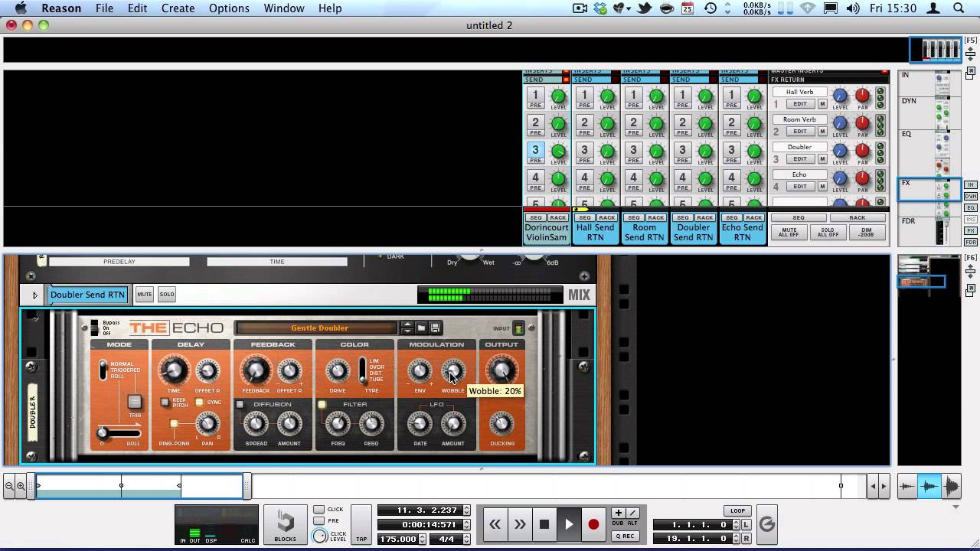Viewport: 980px width, 551px height.
Task: Click the song position 11.3.2.237 stepper
Action: [467, 510]
